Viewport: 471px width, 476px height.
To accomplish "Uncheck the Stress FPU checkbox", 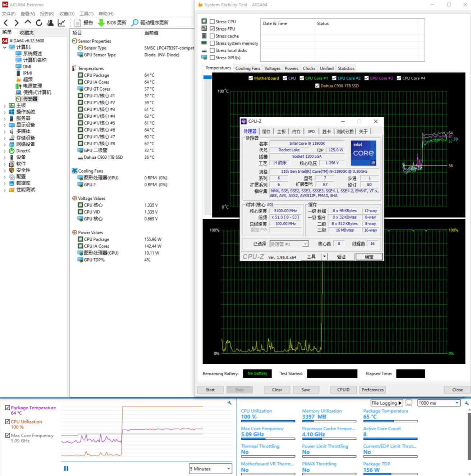I will [x=212, y=29].
